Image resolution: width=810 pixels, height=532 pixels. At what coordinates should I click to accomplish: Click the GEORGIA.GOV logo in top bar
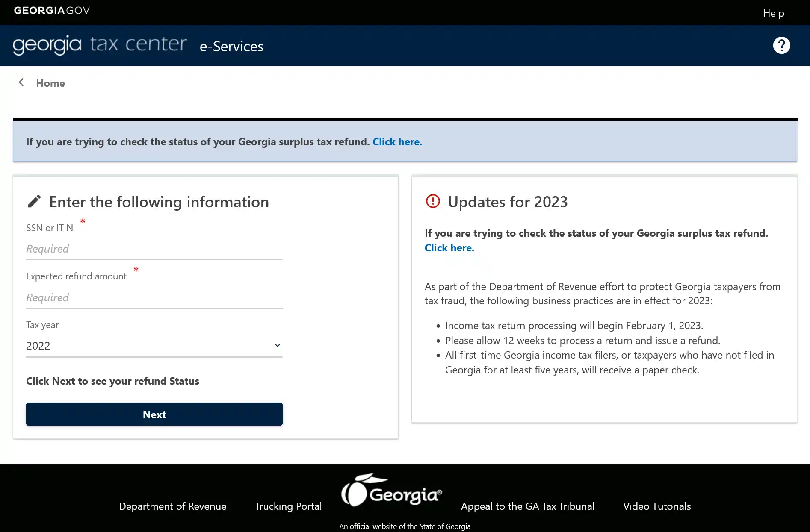(52, 11)
